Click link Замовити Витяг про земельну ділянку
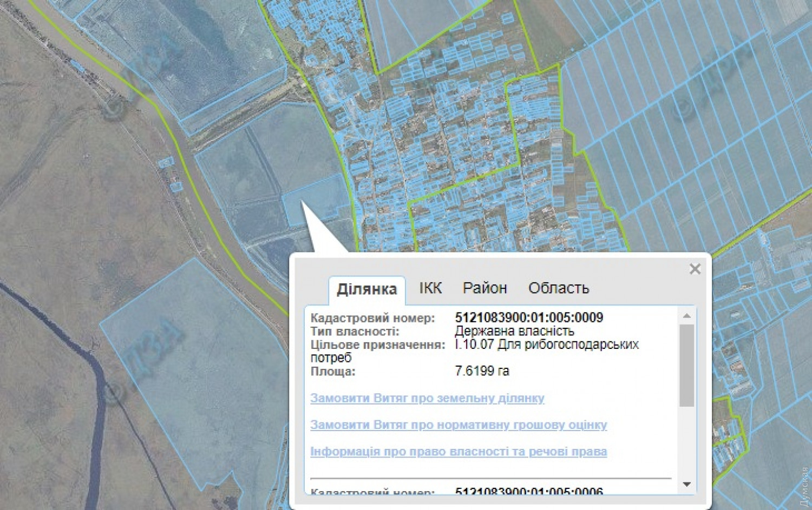 (x=427, y=399)
